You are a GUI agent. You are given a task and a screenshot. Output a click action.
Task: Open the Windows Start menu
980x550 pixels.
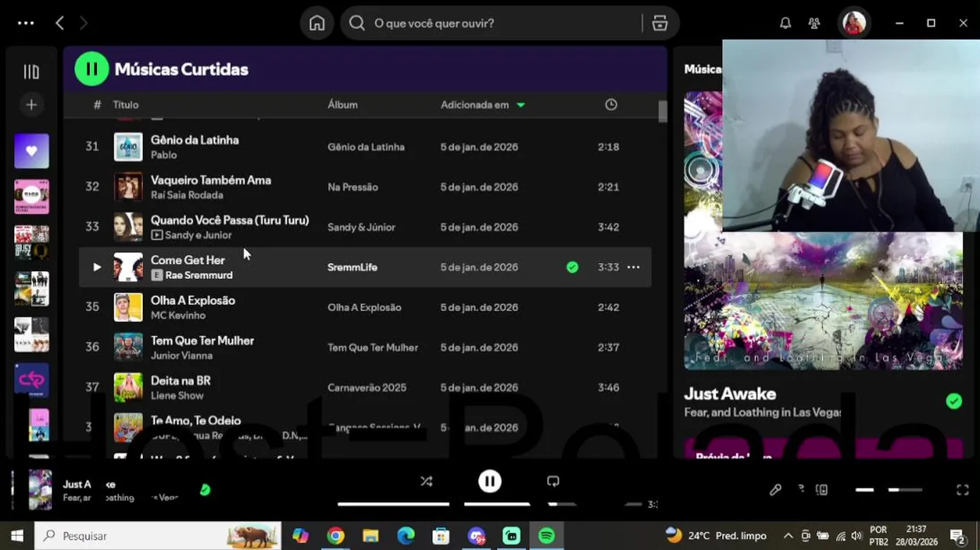tap(17, 536)
